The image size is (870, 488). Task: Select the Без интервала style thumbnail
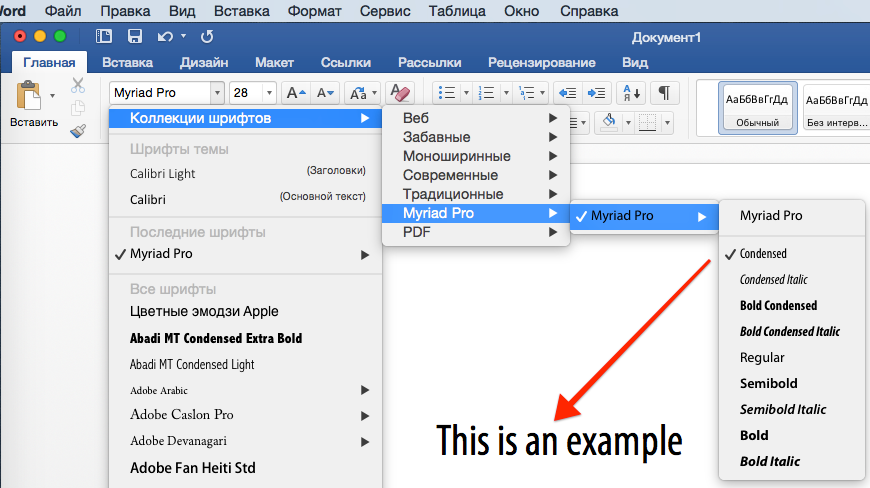tap(836, 108)
